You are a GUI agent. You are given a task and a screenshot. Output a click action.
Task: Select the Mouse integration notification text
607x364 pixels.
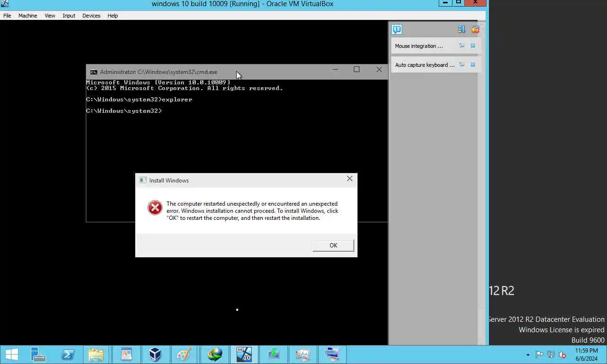click(x=419, y=46)
